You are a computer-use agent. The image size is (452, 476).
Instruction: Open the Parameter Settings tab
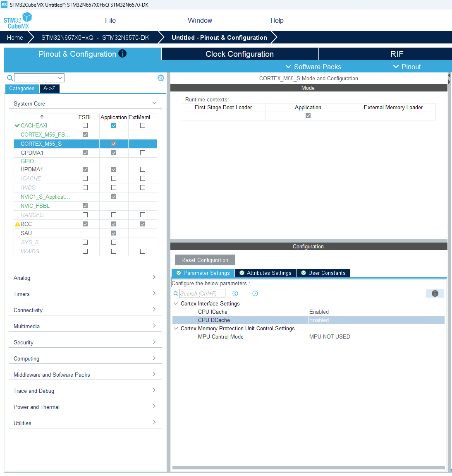203,273
